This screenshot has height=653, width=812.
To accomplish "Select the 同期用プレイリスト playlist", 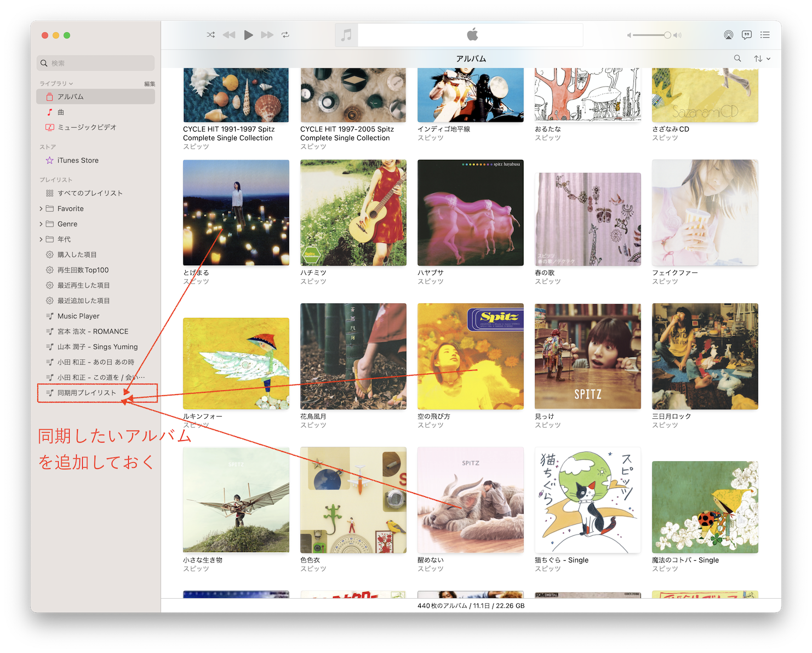I will tap(96, 393).
